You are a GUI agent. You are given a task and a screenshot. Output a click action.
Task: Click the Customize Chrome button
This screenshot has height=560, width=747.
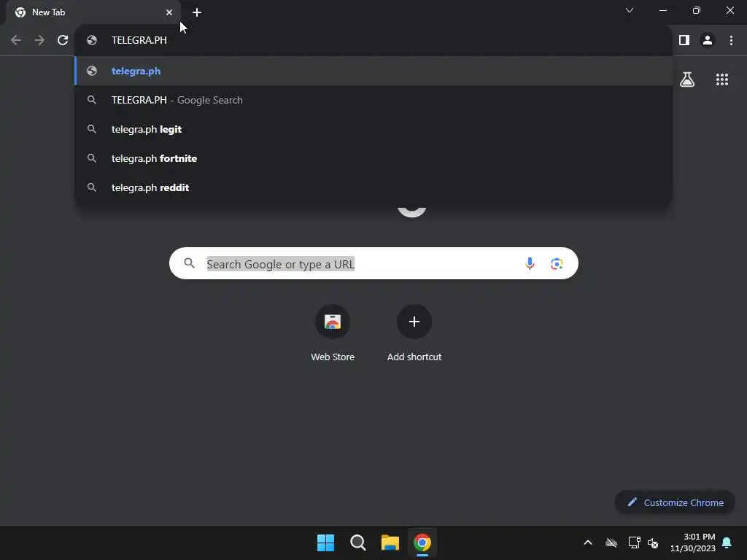click(675, 502)
